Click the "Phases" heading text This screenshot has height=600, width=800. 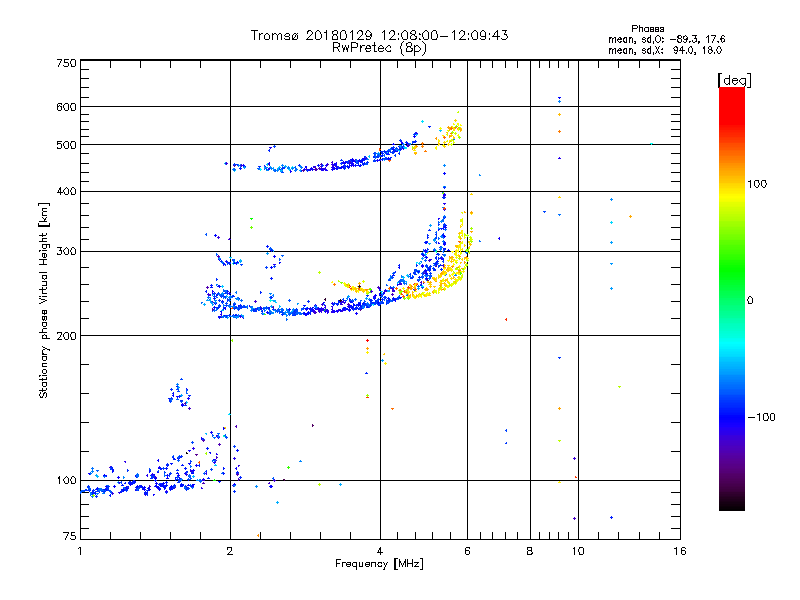(x=647, y=29)
